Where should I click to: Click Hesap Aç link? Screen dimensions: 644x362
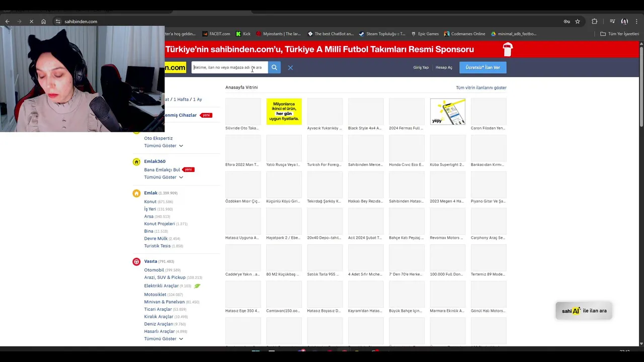pos(444,67)
